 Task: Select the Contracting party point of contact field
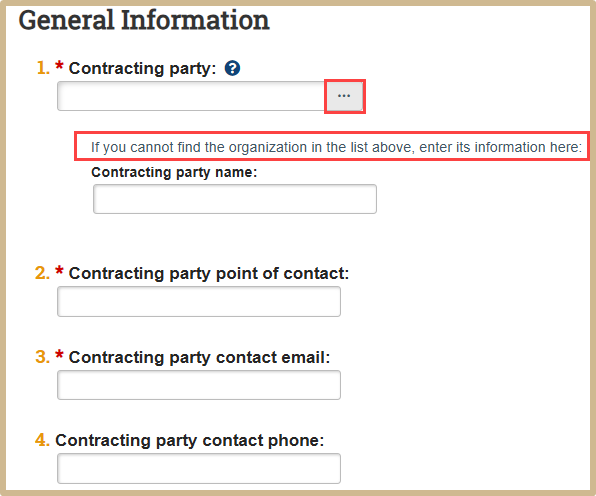pos(199,302)
